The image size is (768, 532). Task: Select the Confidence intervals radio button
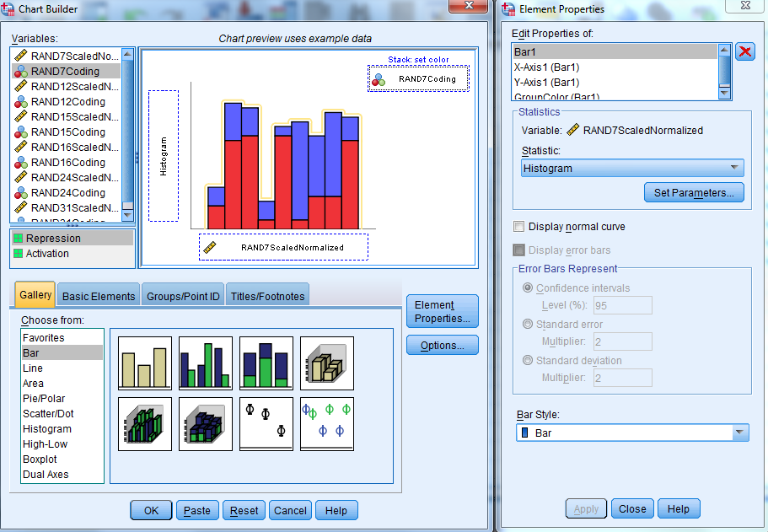[529, 288]
